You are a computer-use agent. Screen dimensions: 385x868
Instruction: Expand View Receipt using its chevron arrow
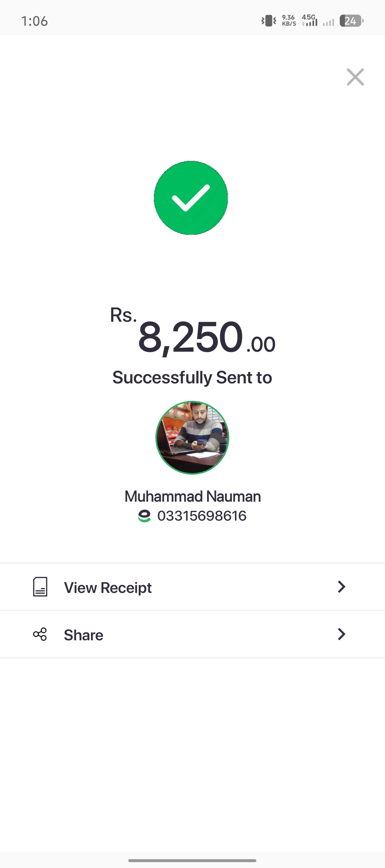pyautogui.click(x=341, y=587)
